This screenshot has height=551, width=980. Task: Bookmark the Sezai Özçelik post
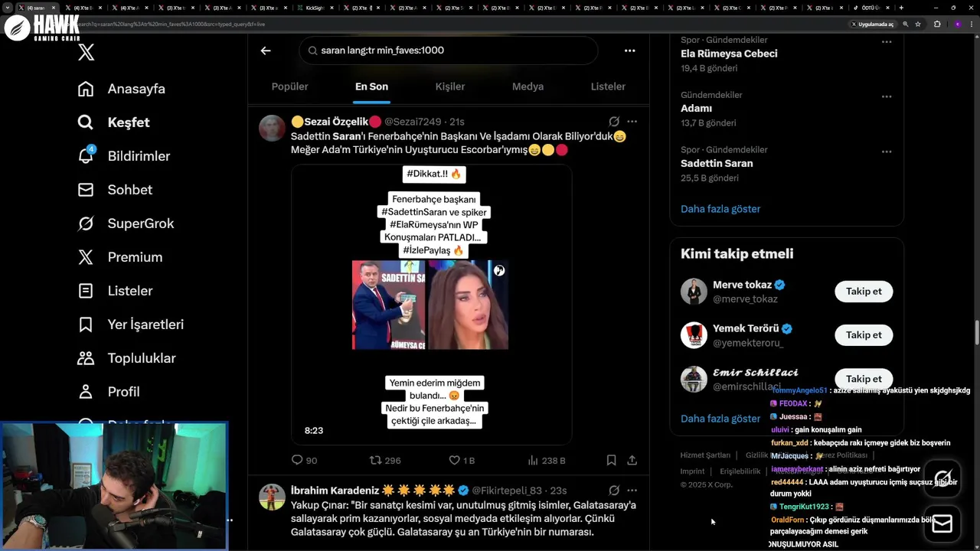611,460
